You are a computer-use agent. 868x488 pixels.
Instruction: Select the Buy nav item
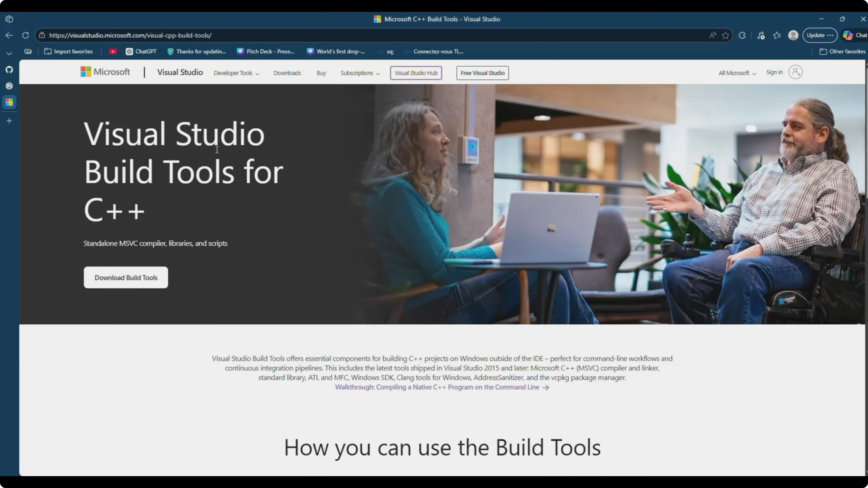pyautogui.click(x=321, y=73)
